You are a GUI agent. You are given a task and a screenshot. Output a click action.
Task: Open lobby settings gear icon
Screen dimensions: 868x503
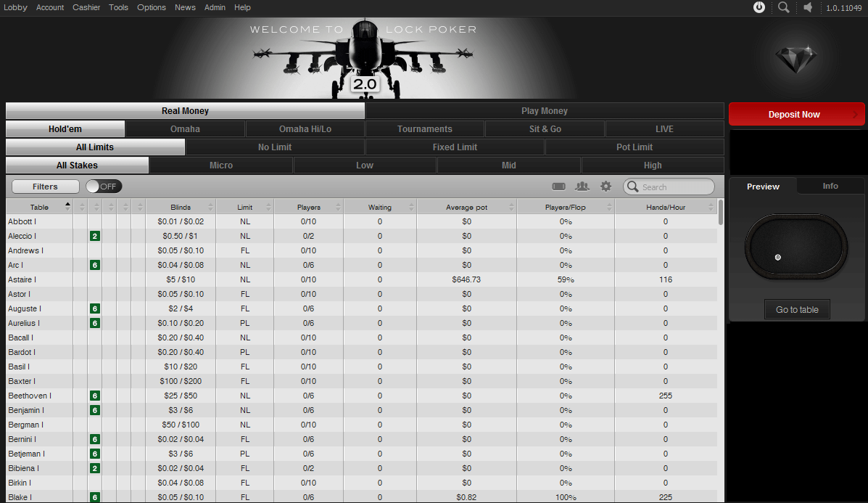click(x=606, y=187)
